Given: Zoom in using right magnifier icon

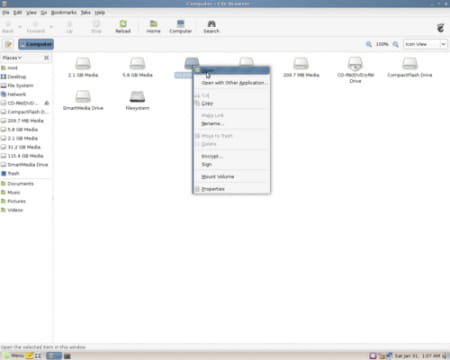Looking at the screenshot, I should pos(396,44).
